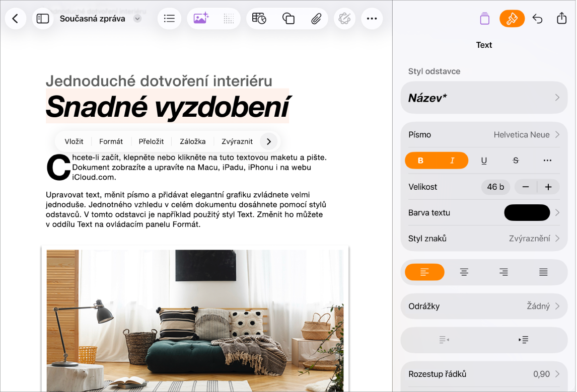The height and width of the screenshot is (392, 577).
Task: Open more font style options ellipsis
Action: coord(548,161)
